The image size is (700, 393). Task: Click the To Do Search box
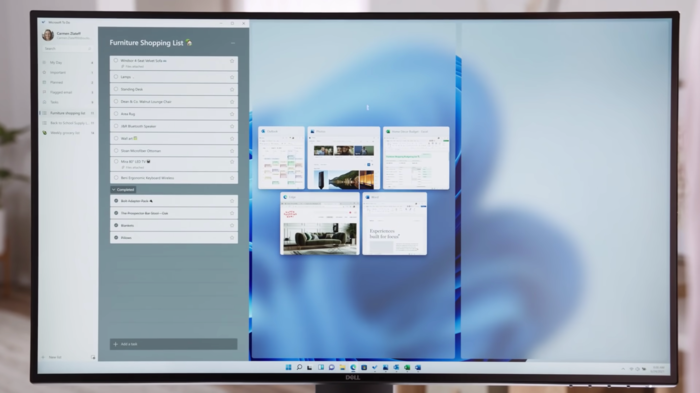[67, 48]
